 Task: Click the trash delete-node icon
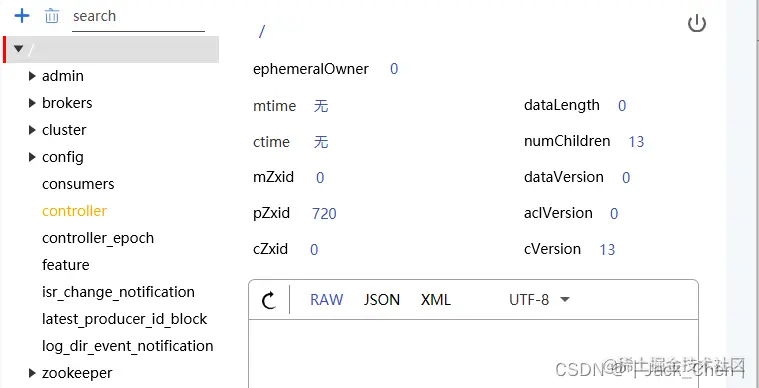click(51, 16)
